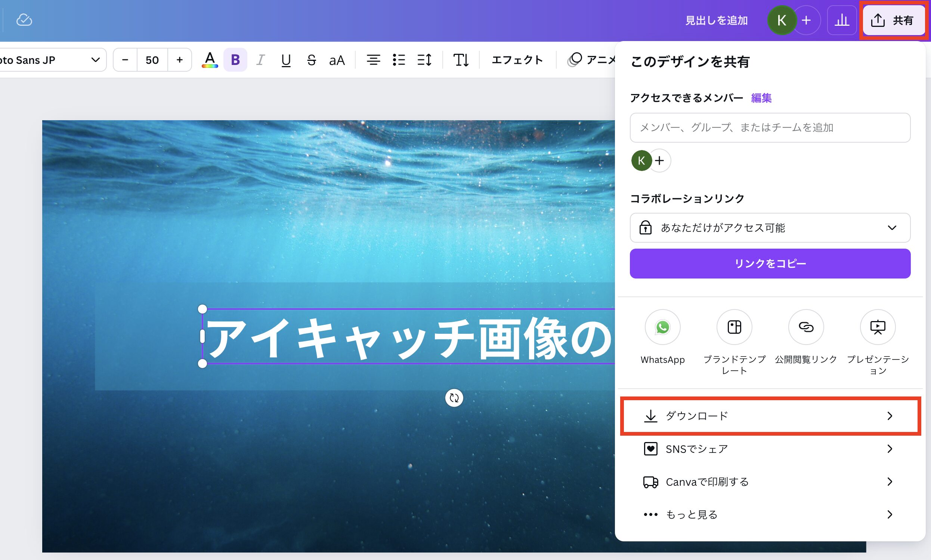Image resolution: width=931 pixels, height=560 pixels.
Task: Toggle the エフェクト panel
Action: point(518,60)
